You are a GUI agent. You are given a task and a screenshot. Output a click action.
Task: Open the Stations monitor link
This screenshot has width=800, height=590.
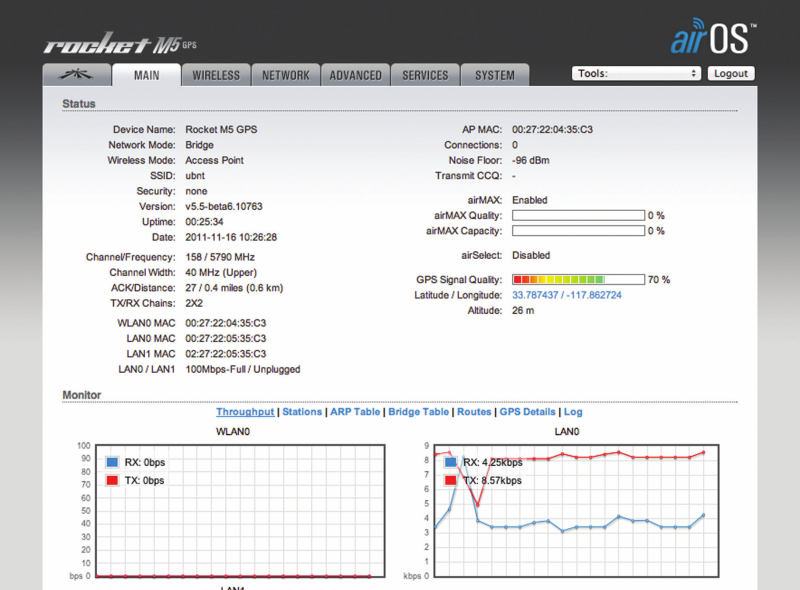point(302,412)
